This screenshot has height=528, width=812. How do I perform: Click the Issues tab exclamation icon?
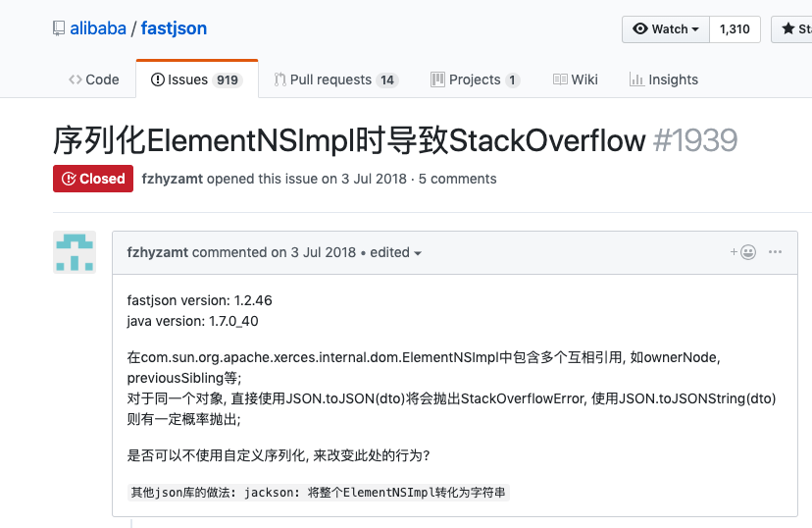pos(158,79)
